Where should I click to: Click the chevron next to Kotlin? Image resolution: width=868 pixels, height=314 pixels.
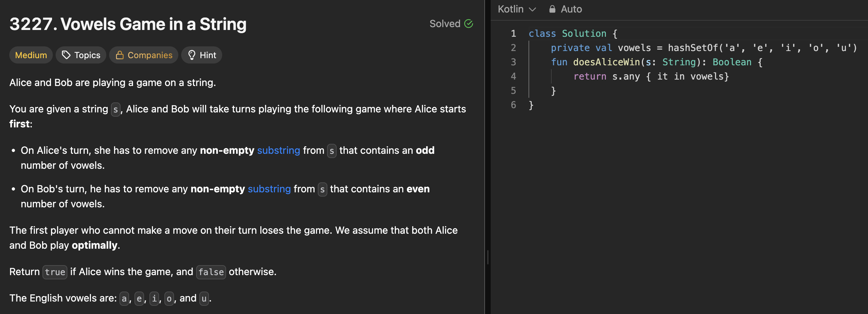point(532,9)
